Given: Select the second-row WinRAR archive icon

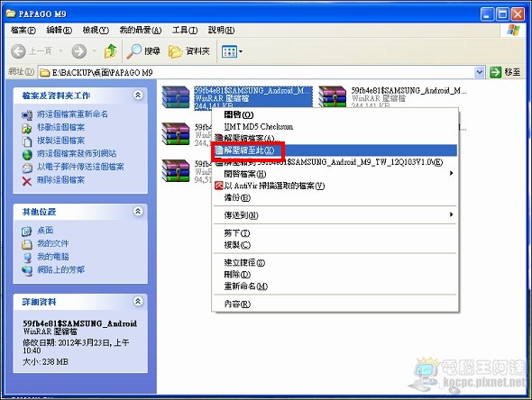Looking at the screenshot, I should click(x=176, y=134).
